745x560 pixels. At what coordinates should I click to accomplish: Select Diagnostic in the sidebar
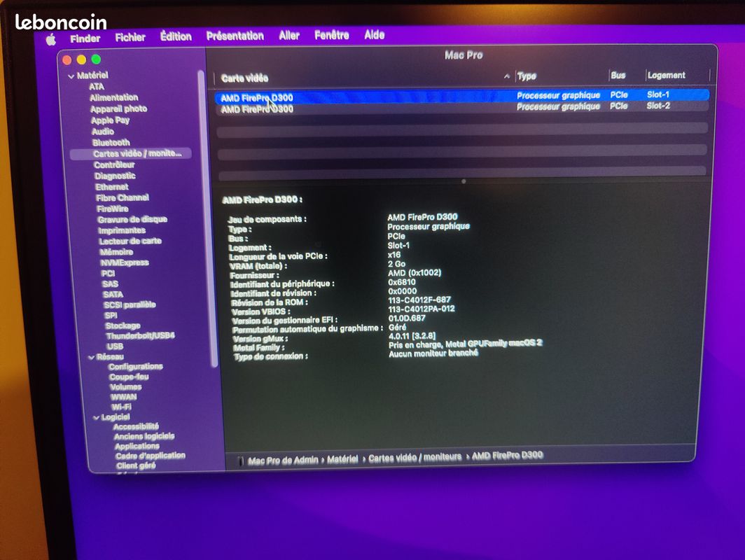click(115, 176)
